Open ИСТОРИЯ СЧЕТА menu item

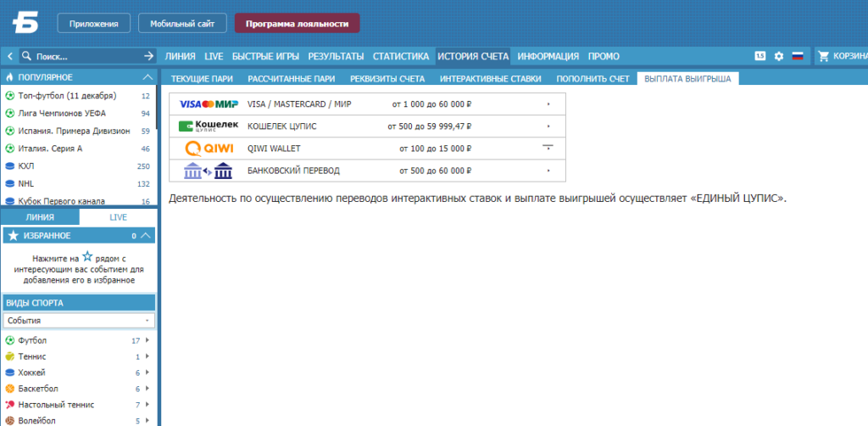pyautogui.click(x=473, y=56)
